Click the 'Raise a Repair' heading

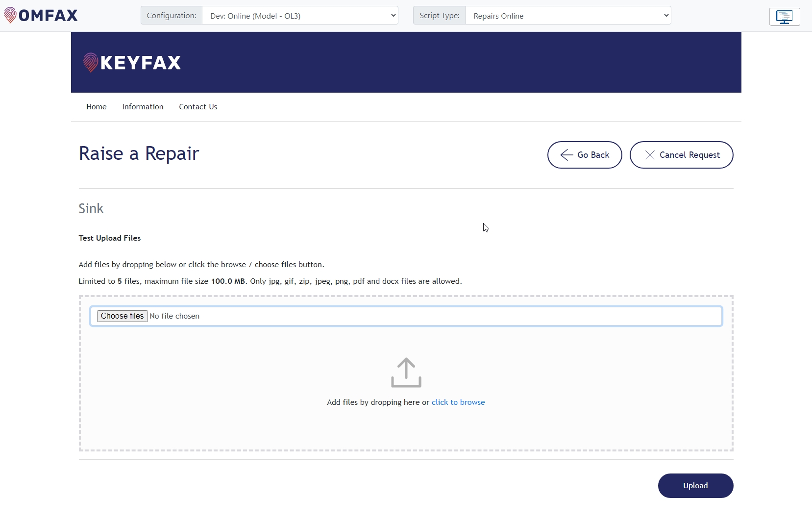coord(139,153)
